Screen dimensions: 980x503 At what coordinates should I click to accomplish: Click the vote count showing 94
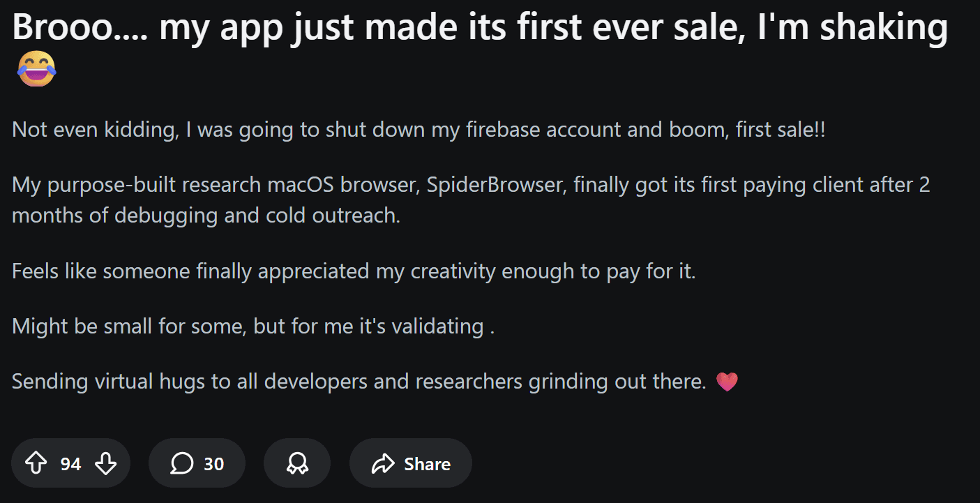coord(69,463)
